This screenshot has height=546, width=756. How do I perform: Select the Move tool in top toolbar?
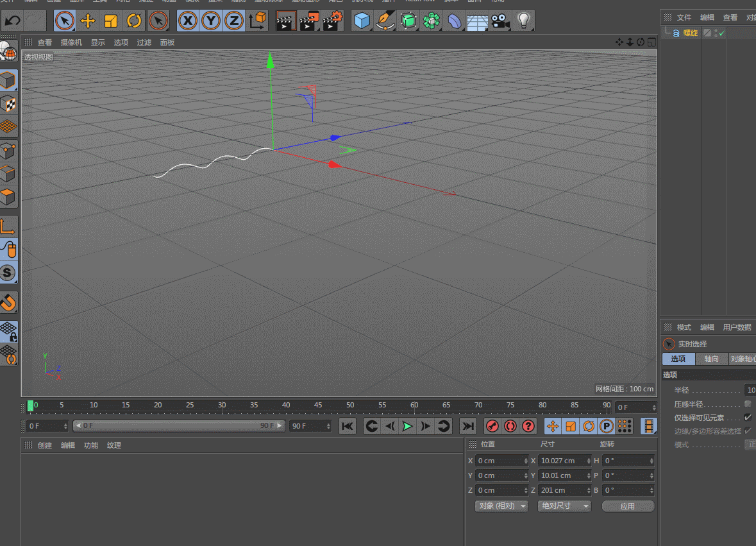click(88, 21)
